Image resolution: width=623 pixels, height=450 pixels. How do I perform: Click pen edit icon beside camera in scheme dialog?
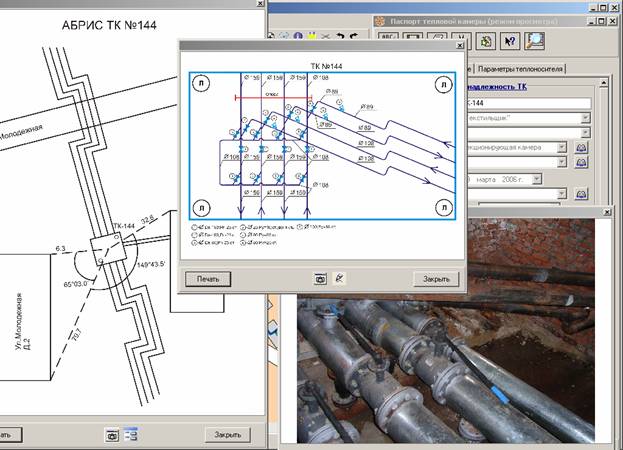(x=340, y=279)
